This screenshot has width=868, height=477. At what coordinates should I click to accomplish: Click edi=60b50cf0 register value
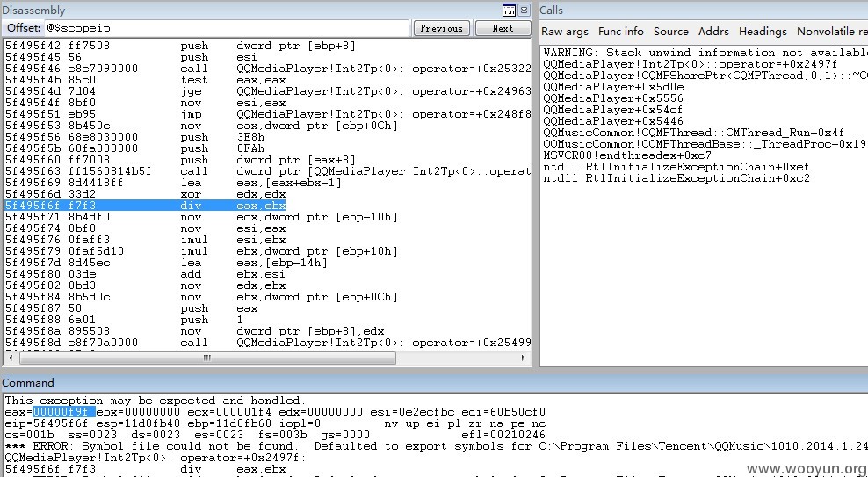tap(503, 412)
